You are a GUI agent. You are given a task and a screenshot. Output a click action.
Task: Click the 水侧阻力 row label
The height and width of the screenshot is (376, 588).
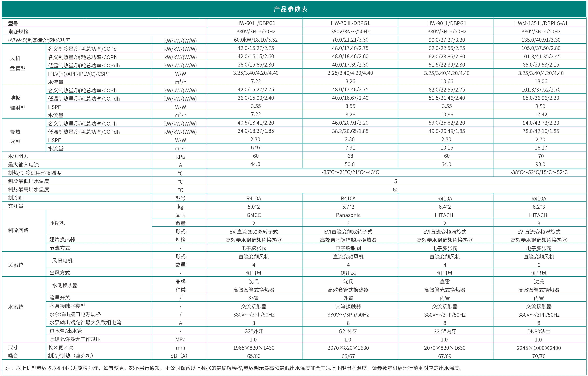click(18, 156)
